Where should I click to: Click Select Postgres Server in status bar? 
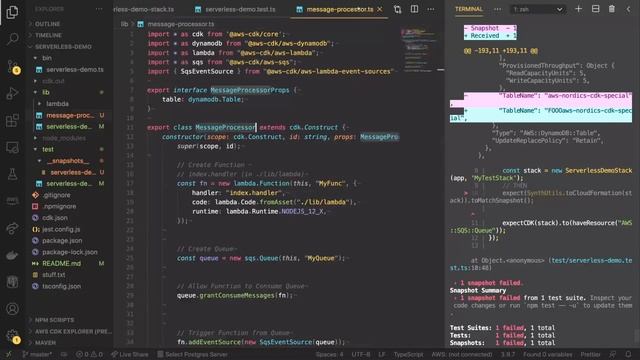[x=192, y=354]
